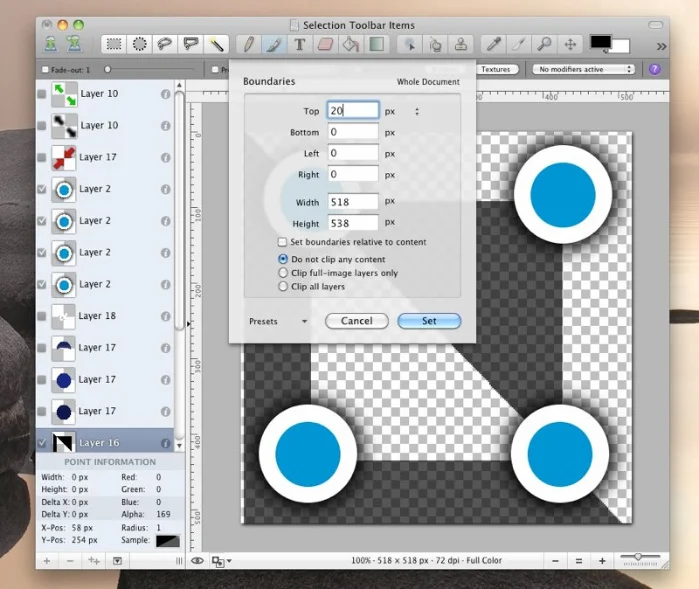Select Clip all layers option
Image resolution: width=699 pixels, height=589 pixels.
point(283,286)
